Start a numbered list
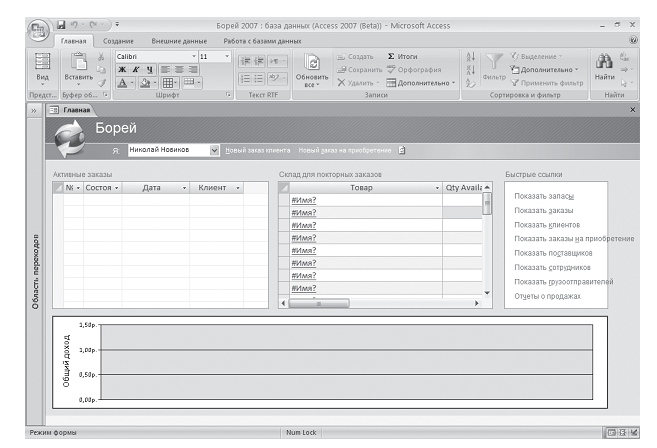This screenshot has height=448, width=657. point(246,79)
